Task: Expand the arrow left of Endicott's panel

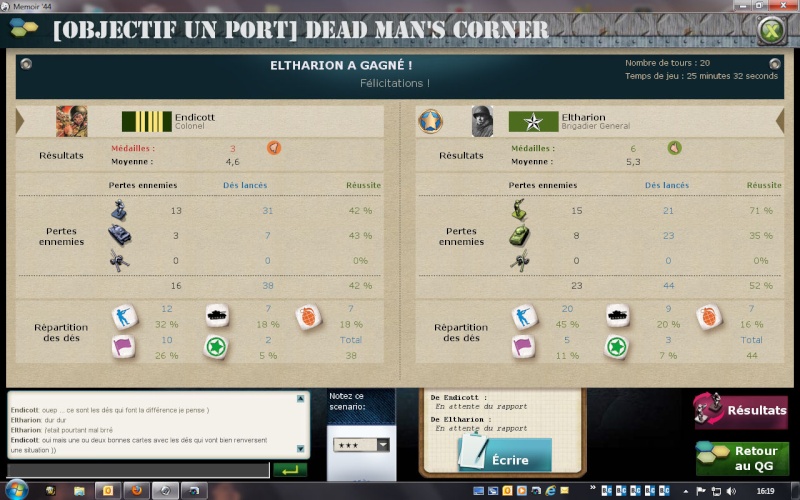Action: click(20, 121)
